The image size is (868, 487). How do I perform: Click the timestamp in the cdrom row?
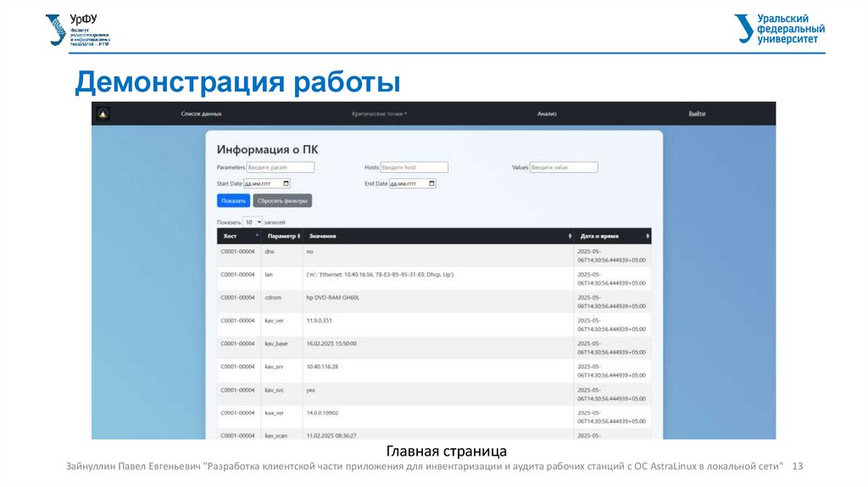(611, 301)
